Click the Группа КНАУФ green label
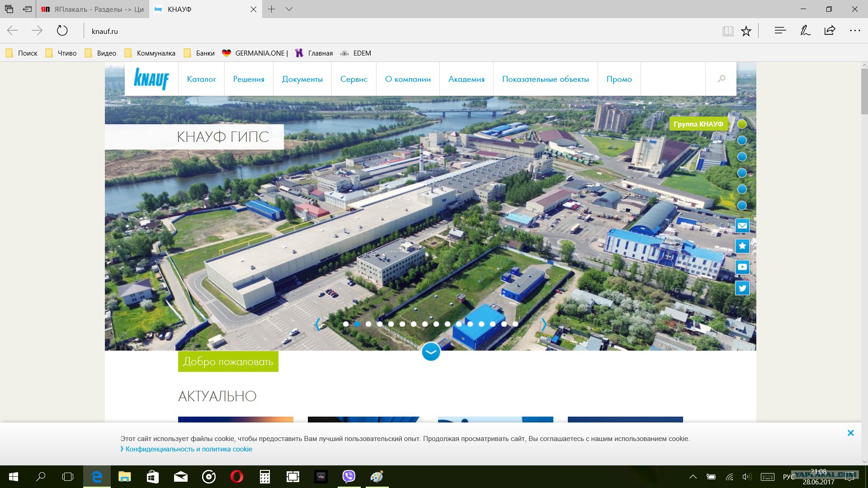Viewport: 868px width, 488px height. pyautogui.click(x=698, y=124)
